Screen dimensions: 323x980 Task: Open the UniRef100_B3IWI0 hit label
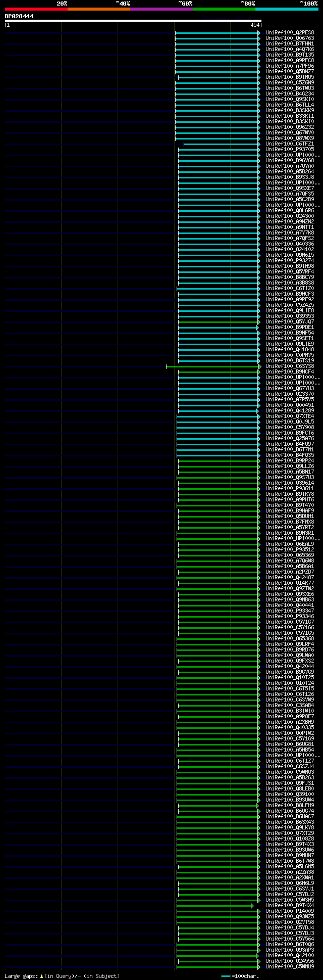click(x=290, y=711)
